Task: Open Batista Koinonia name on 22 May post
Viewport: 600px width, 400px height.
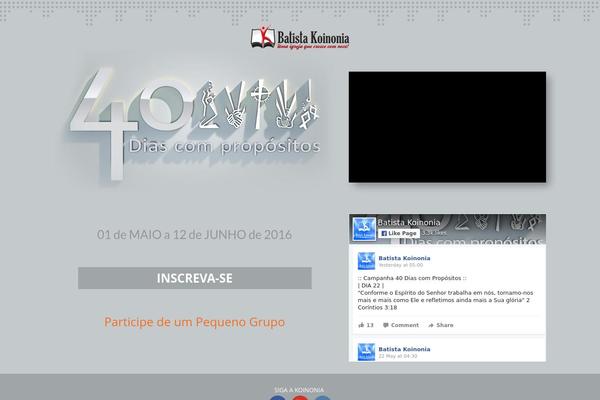Action: [x=404, y=349]
